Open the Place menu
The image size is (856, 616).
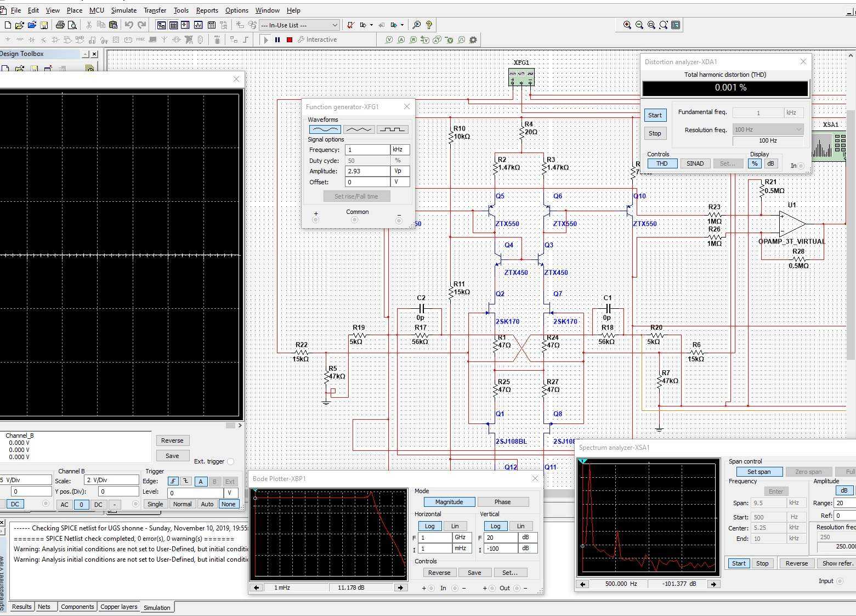(75, 10)
